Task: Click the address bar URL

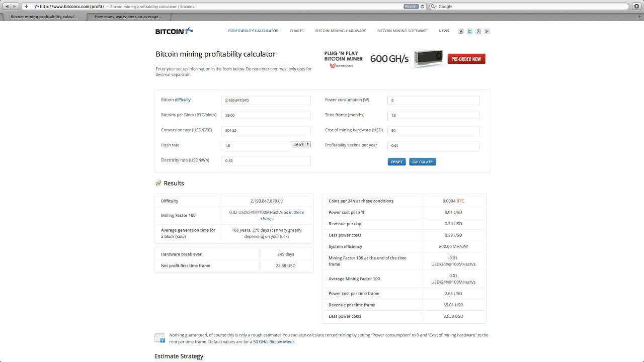Action: pyautogui.click(x=71, y=7)
